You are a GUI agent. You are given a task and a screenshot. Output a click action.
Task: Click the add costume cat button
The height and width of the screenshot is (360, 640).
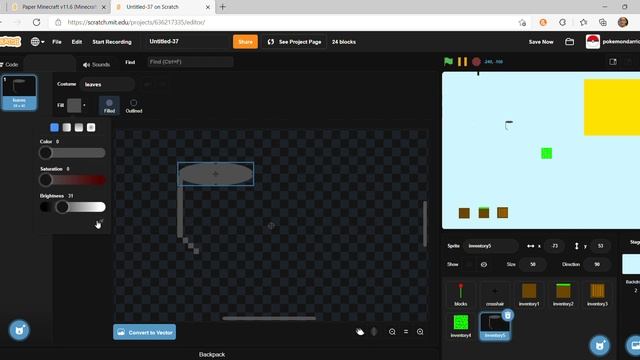point(19,330)
